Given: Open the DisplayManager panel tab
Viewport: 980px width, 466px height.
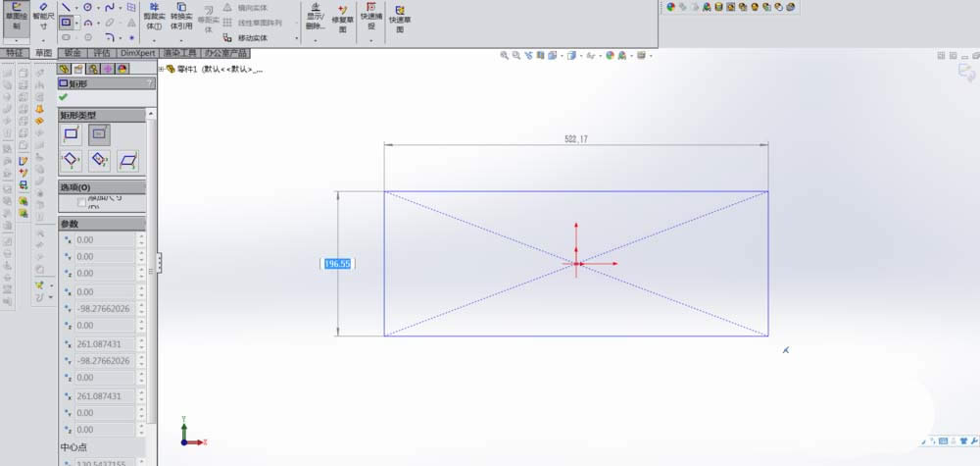Looking at the screenshot, I should point(123,69).
